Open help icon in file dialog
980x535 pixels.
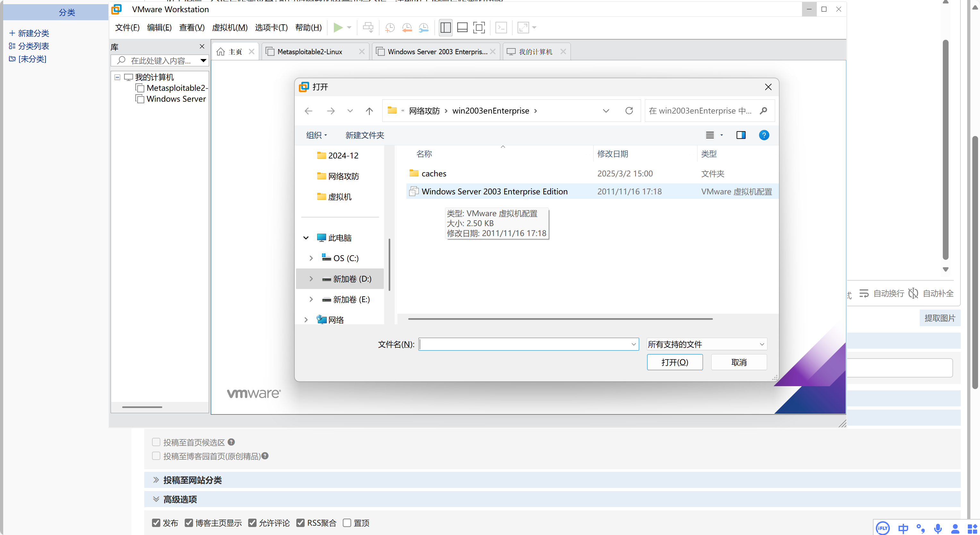[764, 135]
